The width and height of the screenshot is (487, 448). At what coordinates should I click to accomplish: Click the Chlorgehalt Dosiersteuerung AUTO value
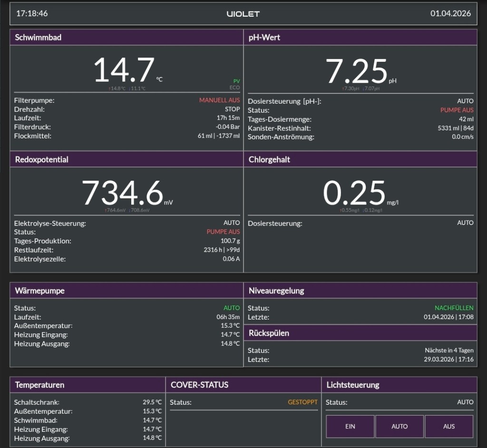[x=465, y=223]
